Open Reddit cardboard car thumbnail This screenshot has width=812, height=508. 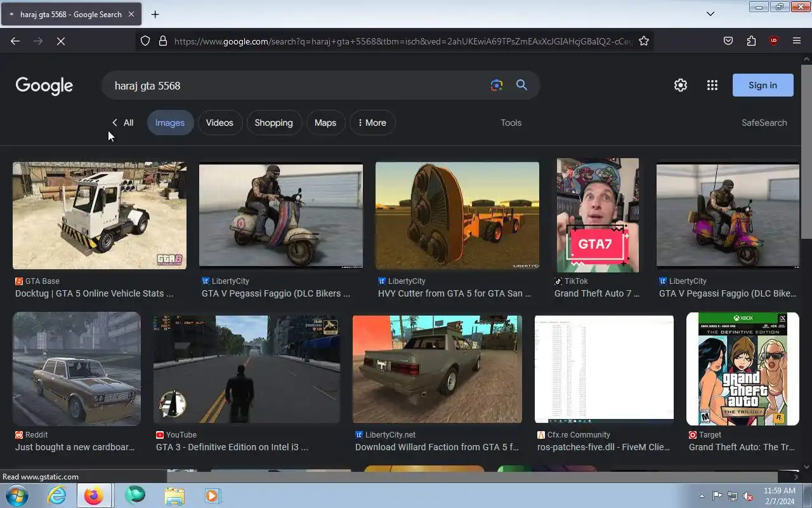(x=77, y=368)
